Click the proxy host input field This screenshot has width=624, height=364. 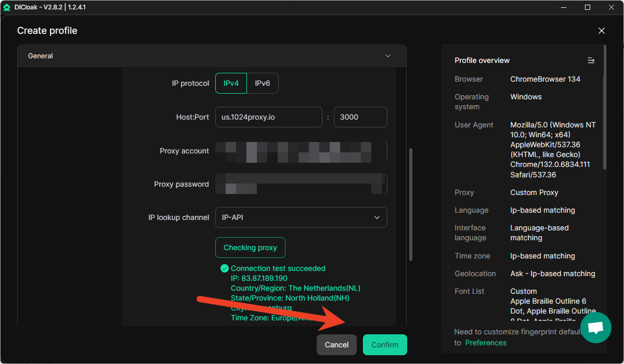[268, 117]
